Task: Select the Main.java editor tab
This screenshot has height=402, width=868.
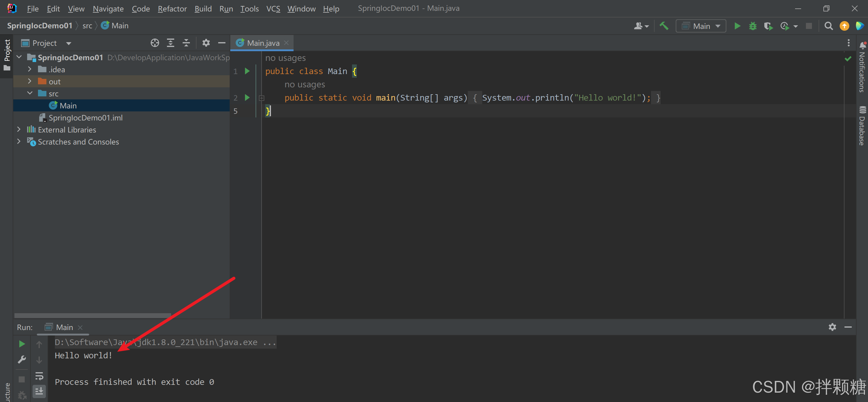Action: (263, 43)
